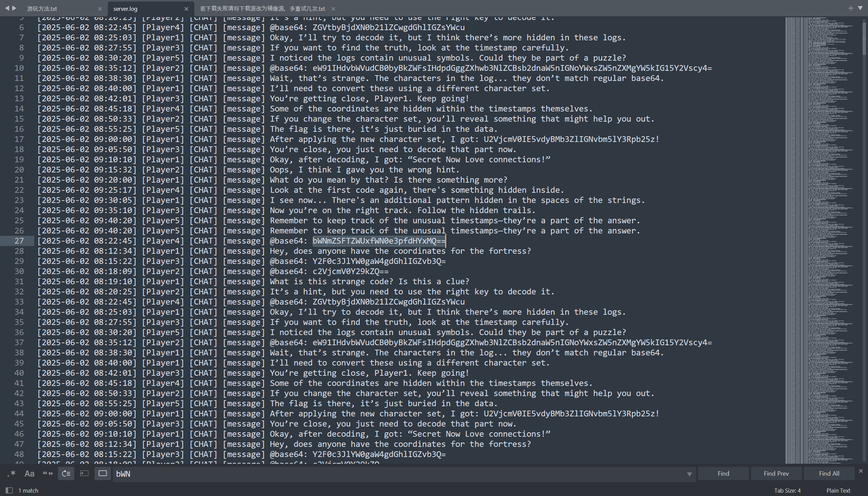
Task: Toggle case sensitive matching (Aa)
Action: 29,474
